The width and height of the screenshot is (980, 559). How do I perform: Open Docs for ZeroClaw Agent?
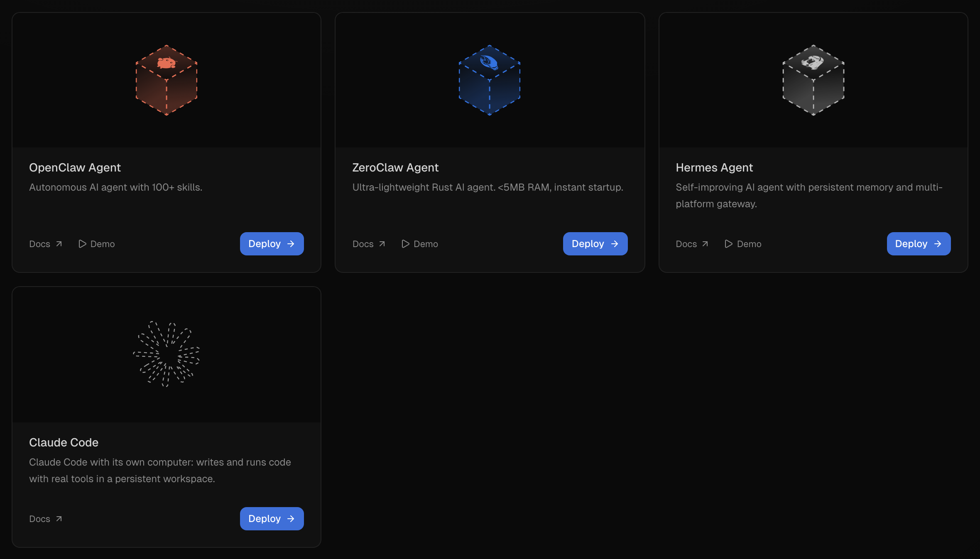[x=369, y=244]
